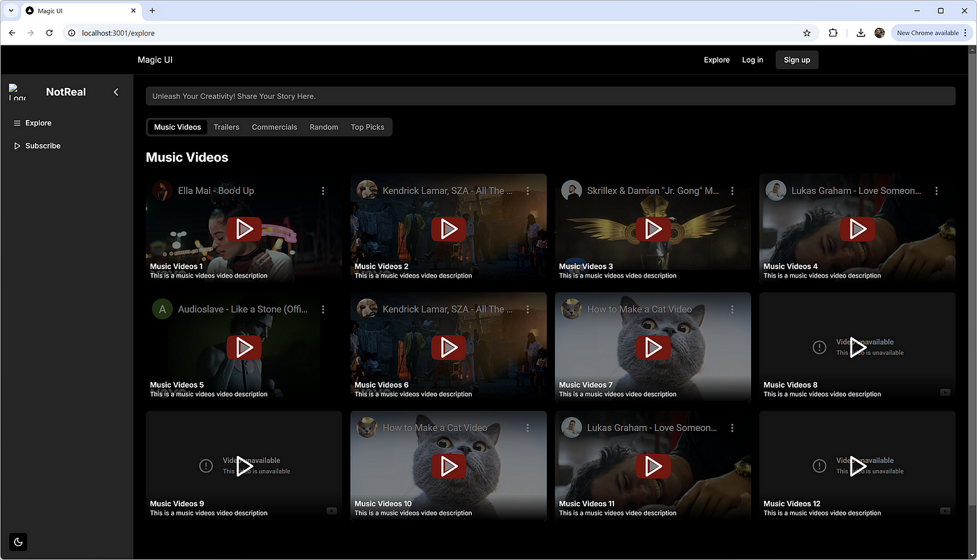Toggle dark mode moon icon
Image resolution: width=977 pixels, height=560 pixels.
click(x=18, y=542)
